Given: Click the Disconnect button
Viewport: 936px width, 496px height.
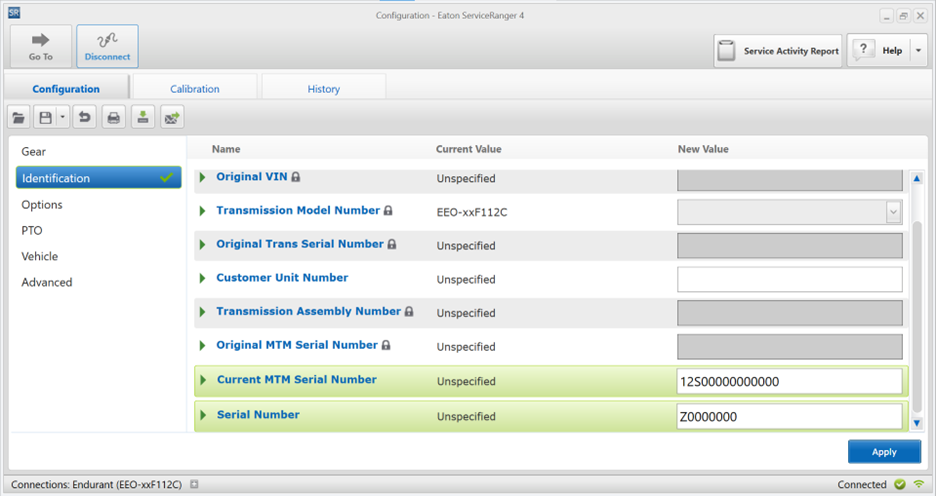Looking at the screenshot, I should tap(107, 46).
